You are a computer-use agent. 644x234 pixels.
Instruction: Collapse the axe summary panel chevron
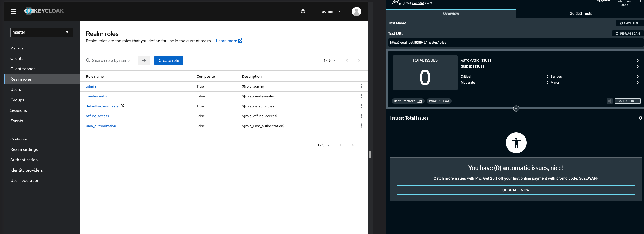click(516, 108)
